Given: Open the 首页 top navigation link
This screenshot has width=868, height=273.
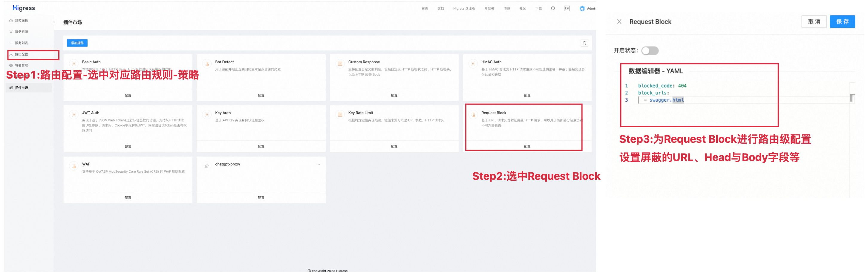Looking at the screenshot, I should 425,8.
